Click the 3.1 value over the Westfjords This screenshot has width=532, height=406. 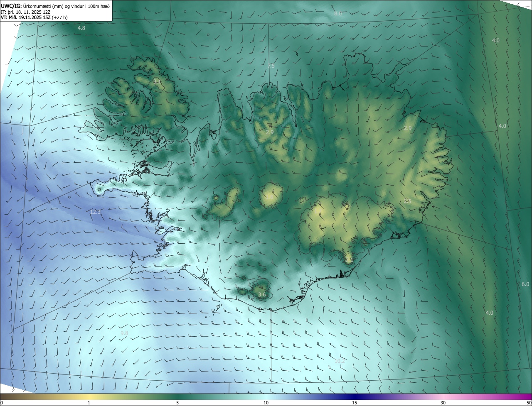click(157, 81)
